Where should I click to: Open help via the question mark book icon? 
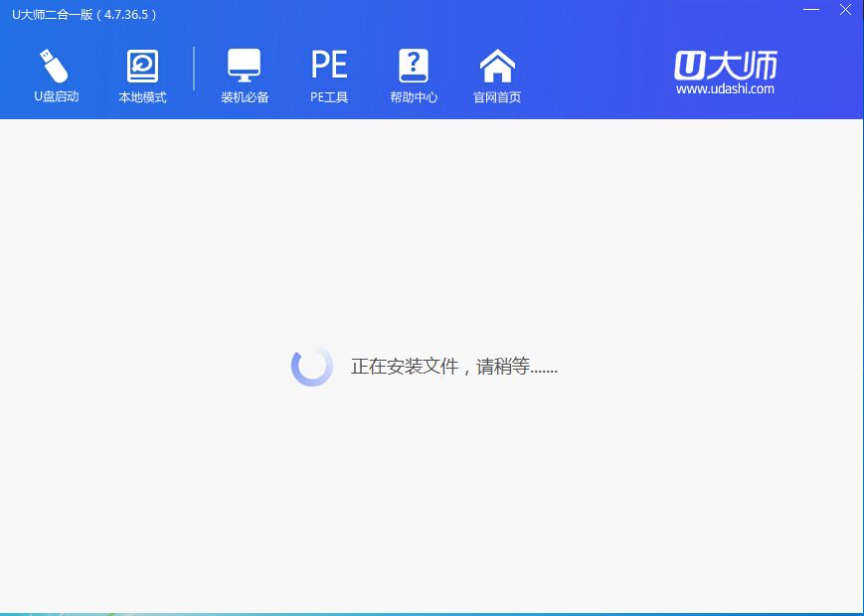tap(414, 66)
